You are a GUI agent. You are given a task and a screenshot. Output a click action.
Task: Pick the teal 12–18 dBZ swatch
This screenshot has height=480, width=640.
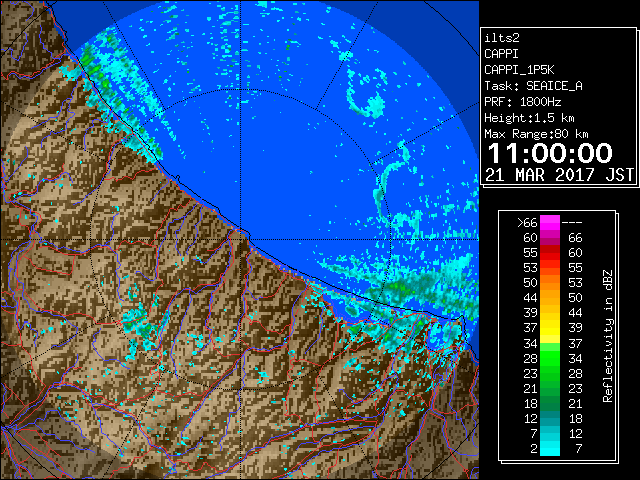(550, 418)
